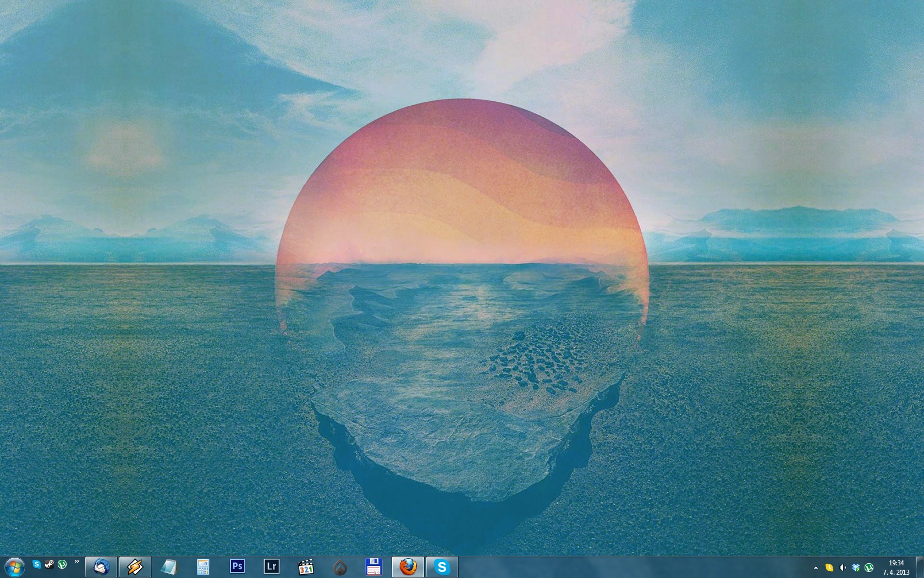This screenshot has width=924, height=578.
Task: Show hidden system tray icons
Action: (x=816, y=568)
